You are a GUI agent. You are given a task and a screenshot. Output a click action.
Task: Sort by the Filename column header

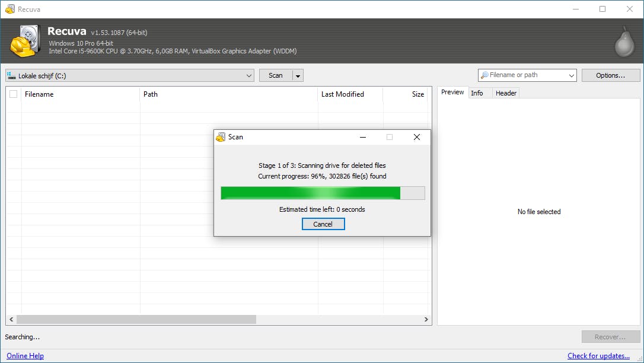tap(81, 94)
